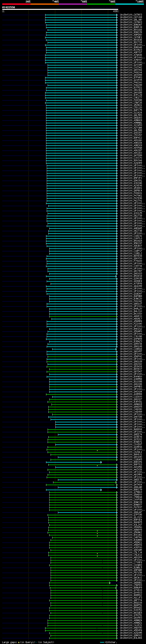Select hit label UniRef100_P46299

(131, 85)
